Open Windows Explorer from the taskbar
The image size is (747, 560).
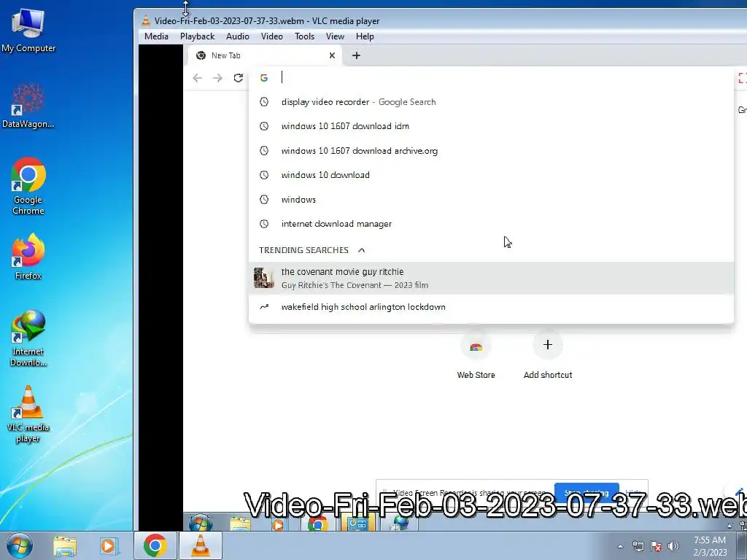[x=65, y=545]
